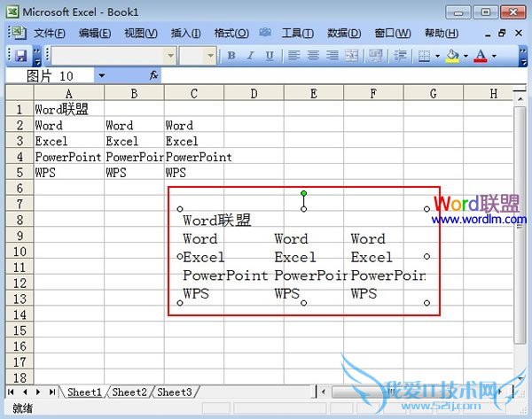Open the 插入(I) menu

(x=185, y=34)
